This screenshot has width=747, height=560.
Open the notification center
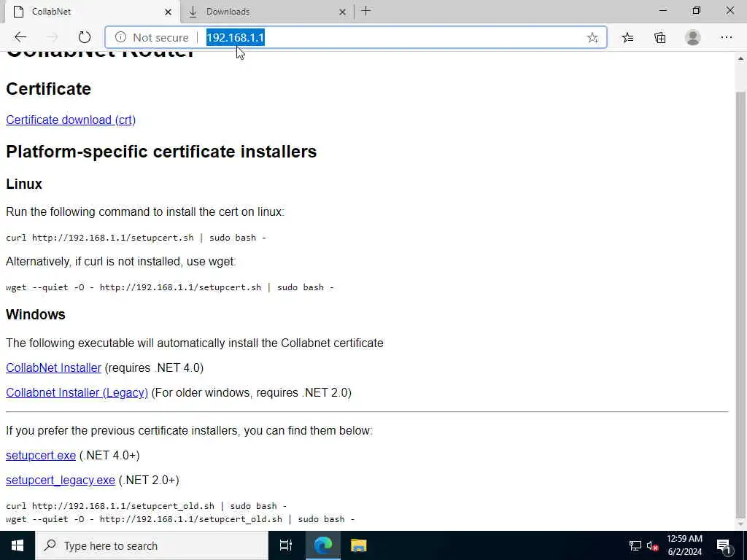724,545
